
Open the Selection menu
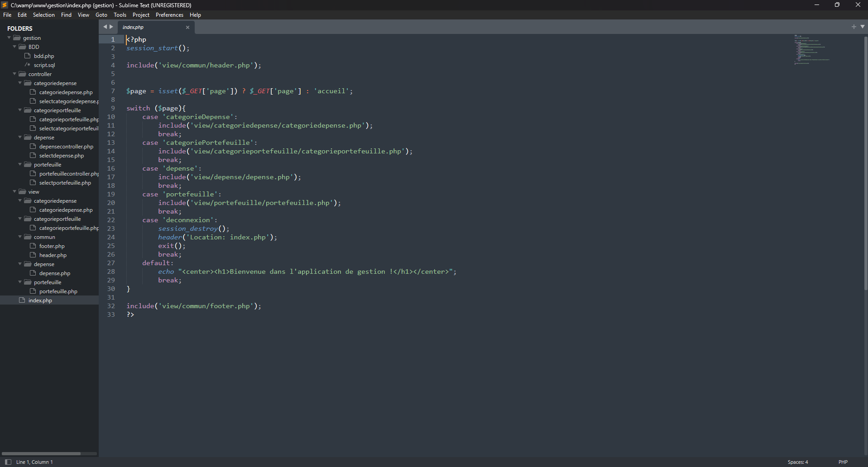pyautogui.click(x=43, y=15)
